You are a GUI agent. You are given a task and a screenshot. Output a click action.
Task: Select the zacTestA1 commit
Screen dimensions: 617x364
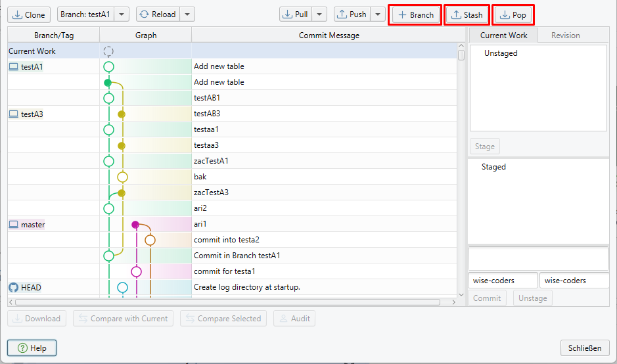point(211,161)
